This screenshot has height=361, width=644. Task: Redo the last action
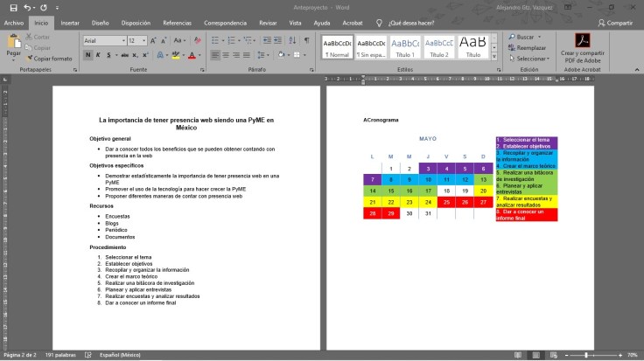(44, 7)
